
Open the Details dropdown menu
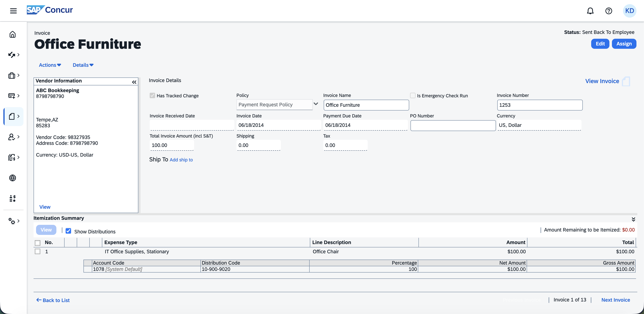coord(83,65)
